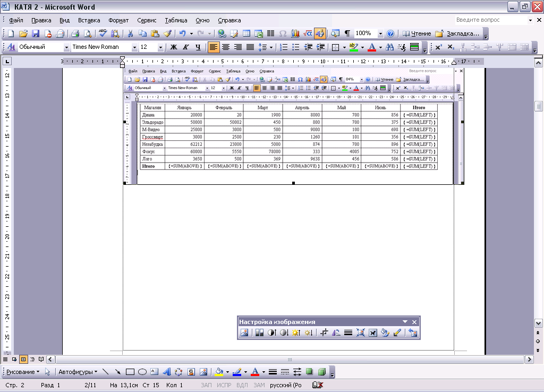Screen dimensions: 544x392
Task: Insert table icon in toolbar
Action: coord(246,33)
